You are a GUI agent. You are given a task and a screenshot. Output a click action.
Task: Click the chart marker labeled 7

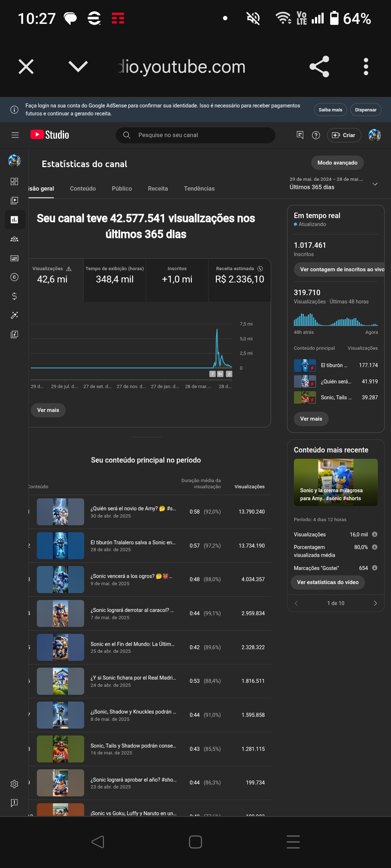coord(213,374)
